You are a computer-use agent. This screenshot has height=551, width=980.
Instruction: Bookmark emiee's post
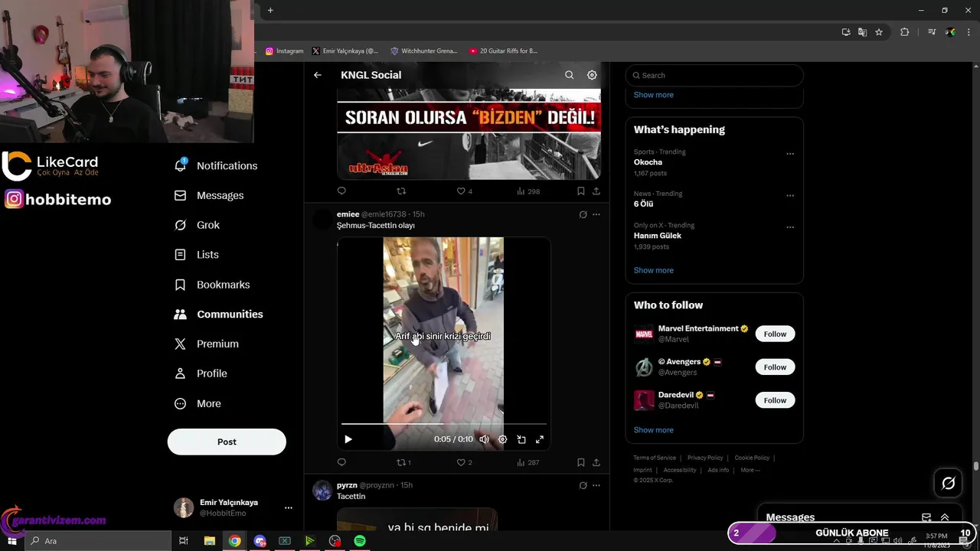pyautogui.click(x=581, y=462)
